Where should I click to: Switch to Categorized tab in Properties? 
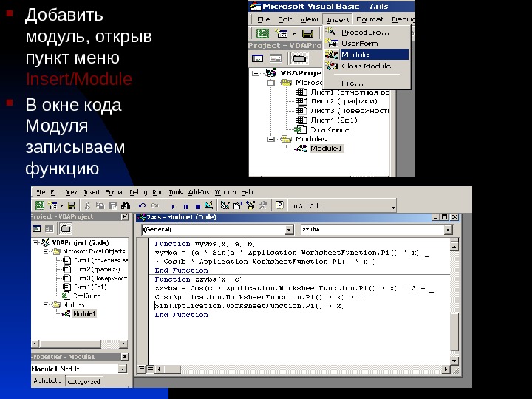[x=83, y=382]
